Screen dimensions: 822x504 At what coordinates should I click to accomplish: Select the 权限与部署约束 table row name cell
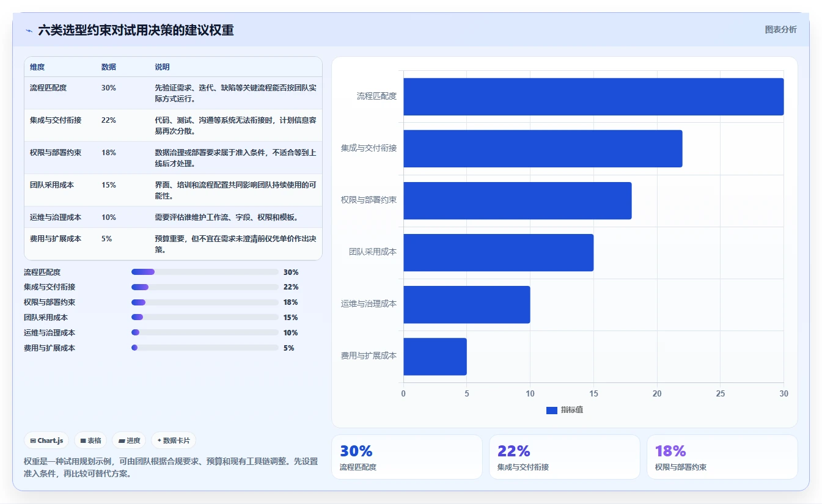56,153
